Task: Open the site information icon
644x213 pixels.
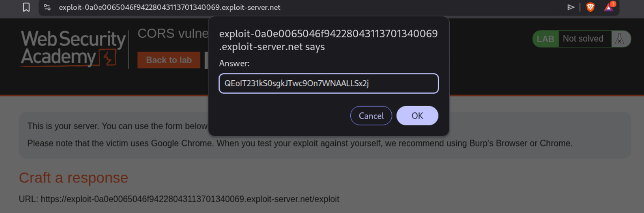Action: (x=47, y=7)
